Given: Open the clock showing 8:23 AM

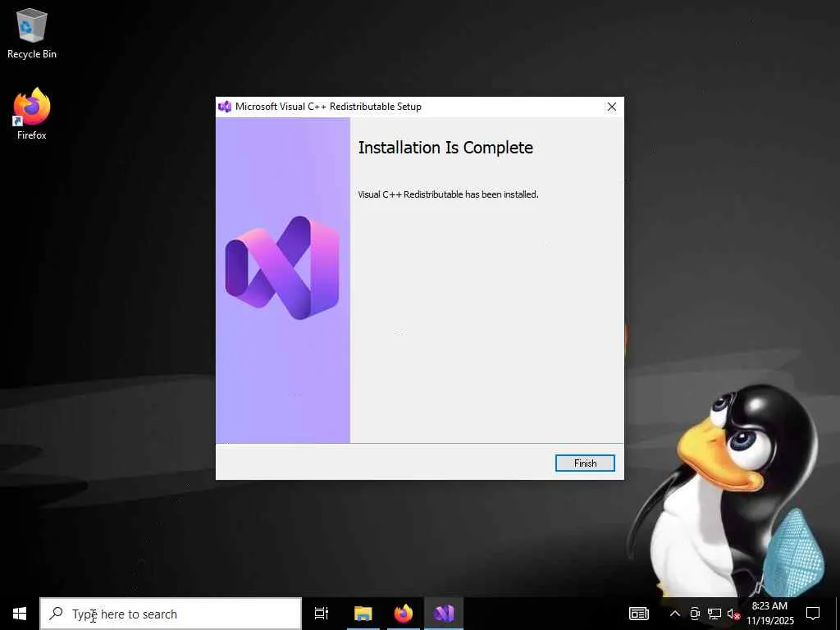Looking at the screenshot, I should (769, 614).
